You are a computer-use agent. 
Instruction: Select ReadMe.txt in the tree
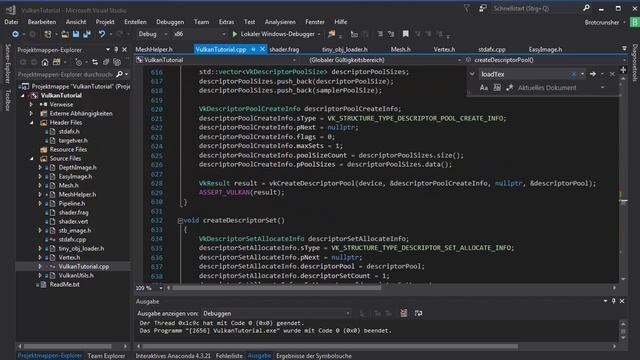[x=64, y=284]
